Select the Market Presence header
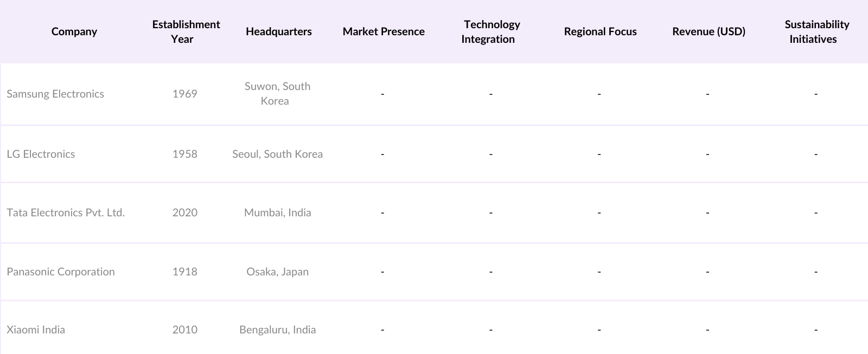This screenshot has width=868, height=354. (383, 31)
